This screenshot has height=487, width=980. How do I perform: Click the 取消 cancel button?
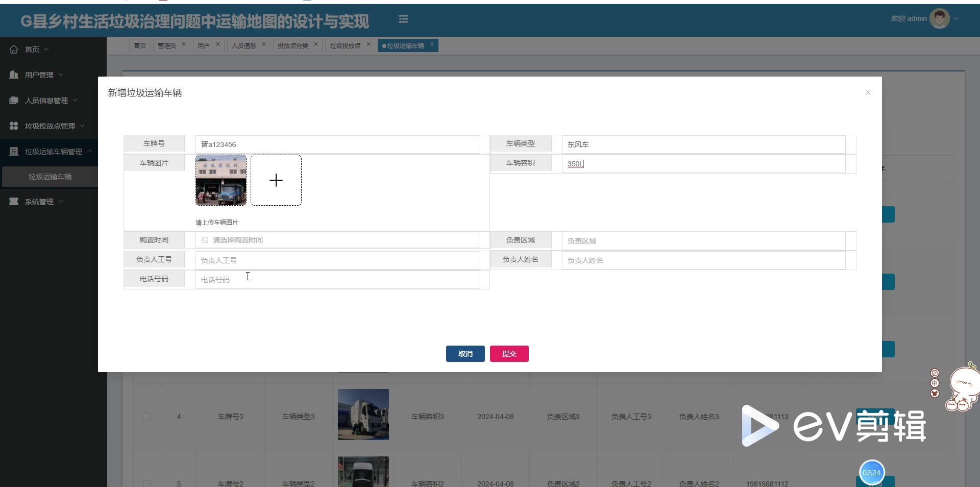465,354
